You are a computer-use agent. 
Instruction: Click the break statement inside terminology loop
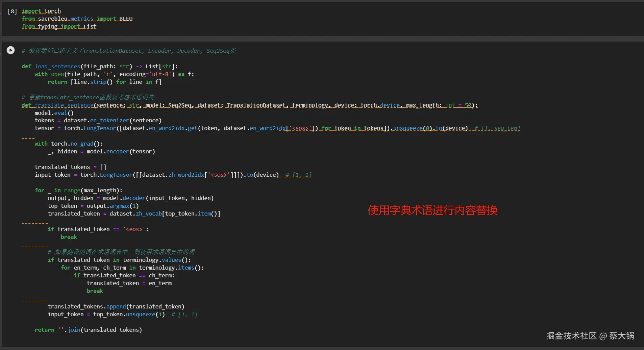point(95,291)
